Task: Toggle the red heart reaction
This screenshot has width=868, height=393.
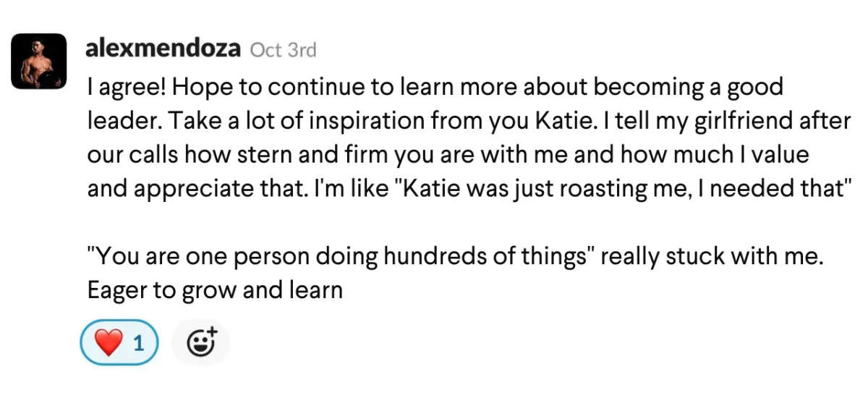Action: [119, 342]
